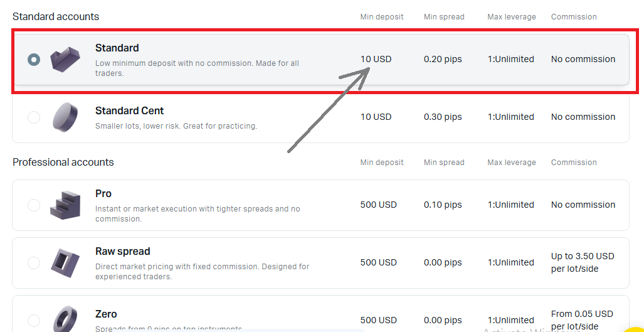Click the 0.30 pips value for Standard Cent
This screenshot has width=644, height=332.
coord(443,117)
